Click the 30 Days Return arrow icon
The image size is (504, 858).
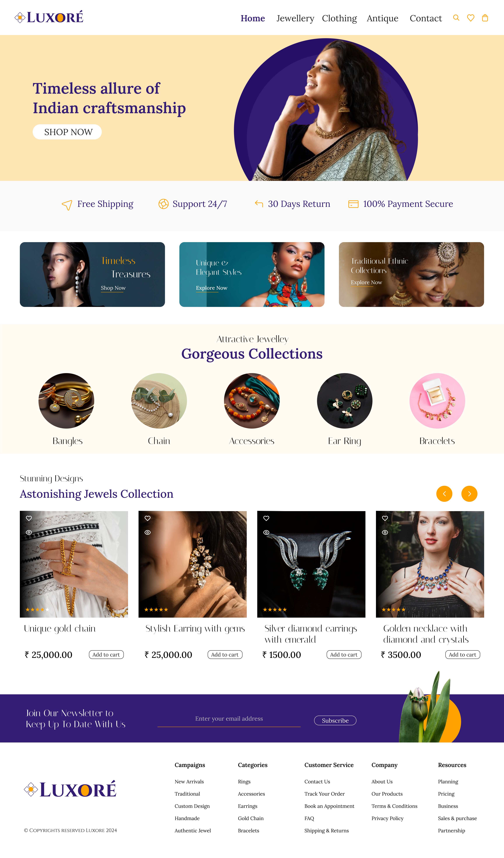[x=259, y=204]
